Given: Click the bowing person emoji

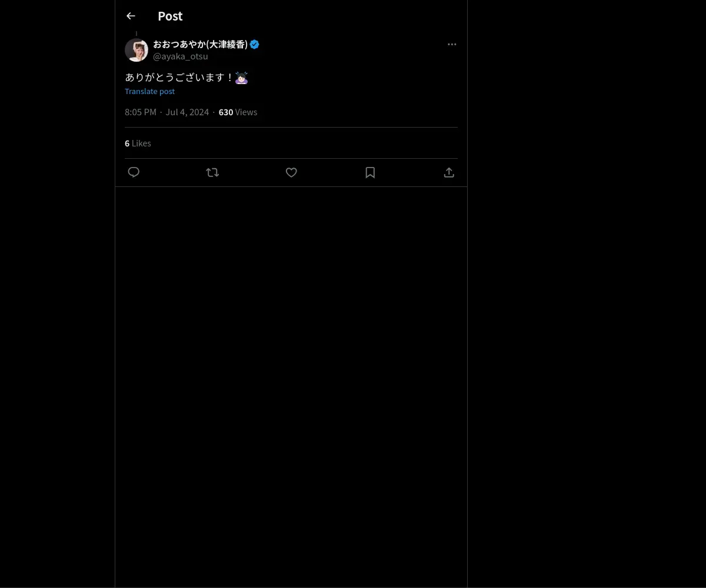Looking at the screenshot, I should coord(241,78).
